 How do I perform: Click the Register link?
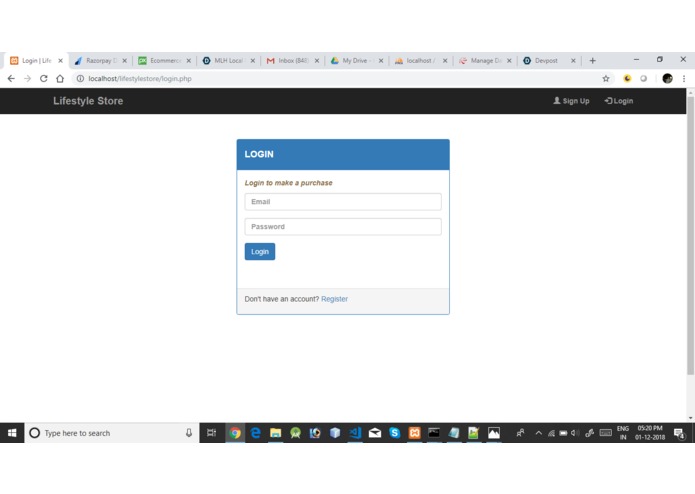pos(334,299)
